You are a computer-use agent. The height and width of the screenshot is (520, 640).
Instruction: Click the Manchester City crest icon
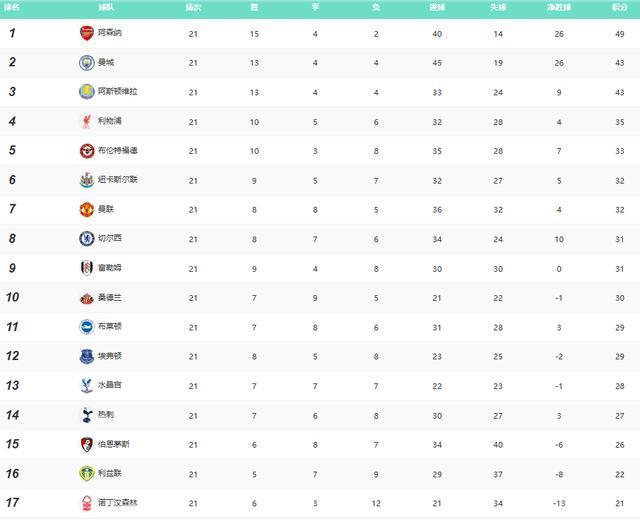click(x=86, y=62)
